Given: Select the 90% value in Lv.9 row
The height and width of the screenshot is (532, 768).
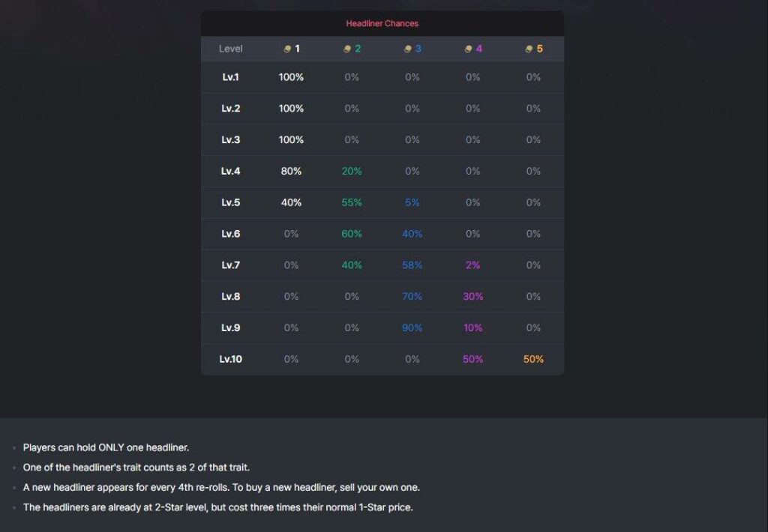Looking at the screenshot, I should tap(412, 328).
